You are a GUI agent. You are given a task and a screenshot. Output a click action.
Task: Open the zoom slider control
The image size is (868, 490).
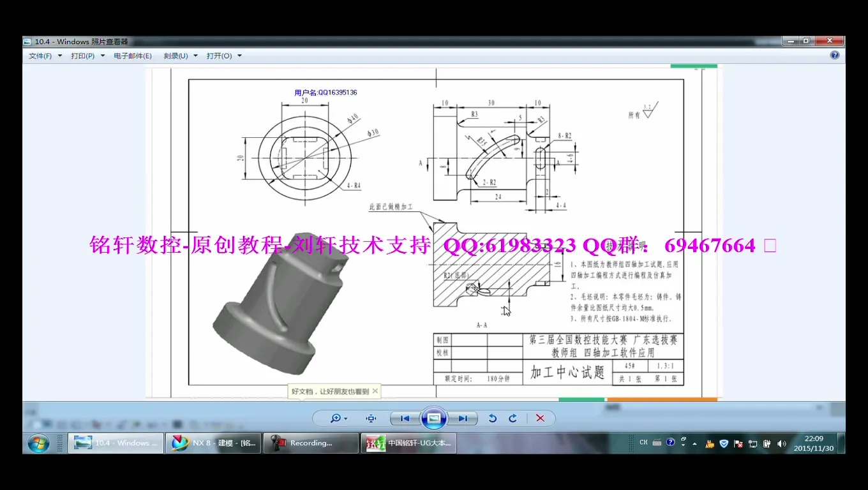[335, 418]
